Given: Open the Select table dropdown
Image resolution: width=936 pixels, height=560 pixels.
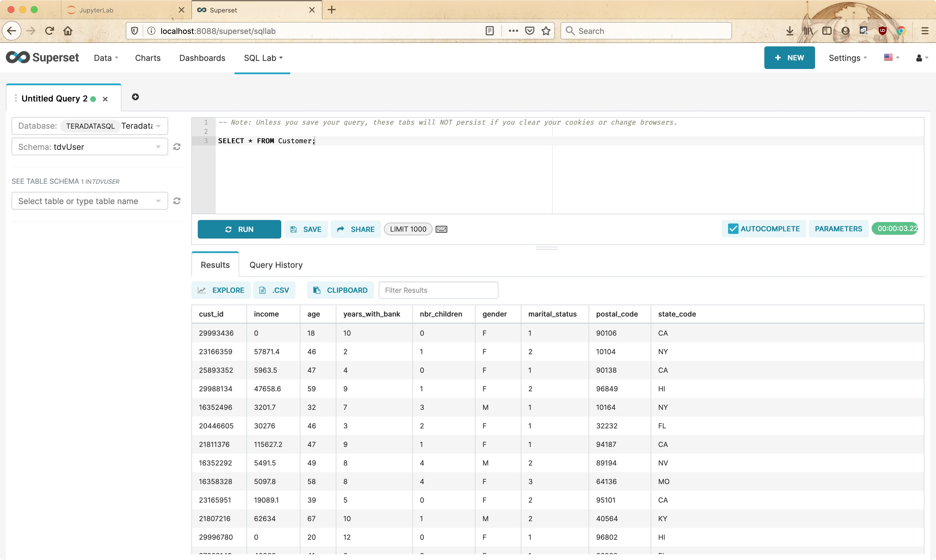Looking at the screenshot, I should click(x=90, y=201).
